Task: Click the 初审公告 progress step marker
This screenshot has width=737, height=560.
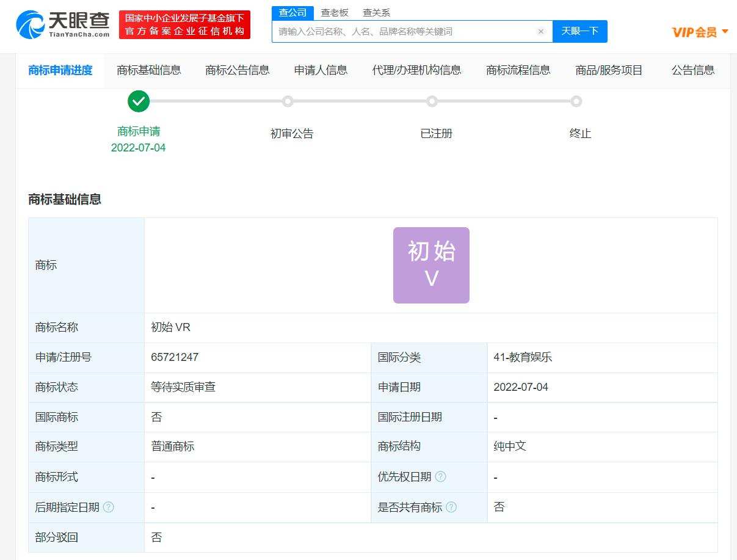Action: (288, 101)
